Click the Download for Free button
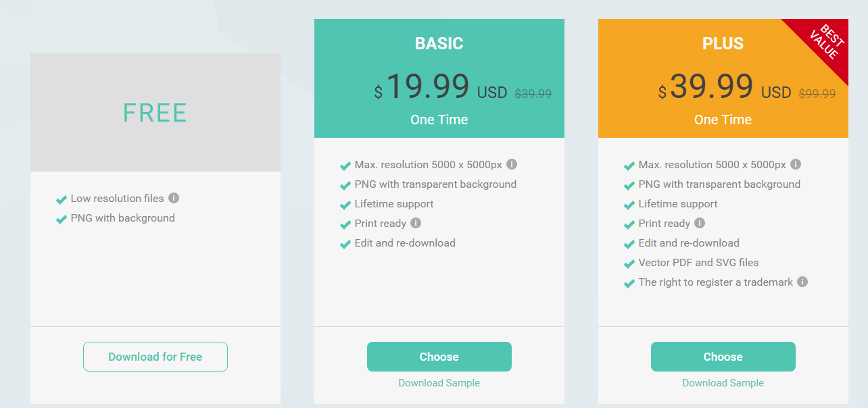This screenshot has width=868, height=408. pyautogui.click(x=155, y=357)
